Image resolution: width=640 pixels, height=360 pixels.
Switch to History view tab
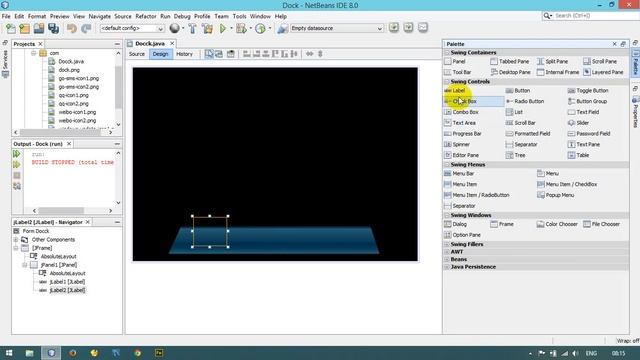pyautogui.click(x=184, y=54)
